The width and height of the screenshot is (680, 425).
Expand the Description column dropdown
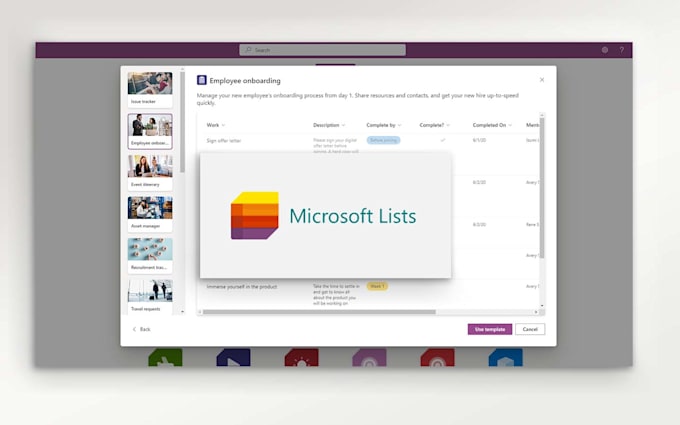click(x=343, y=125)
